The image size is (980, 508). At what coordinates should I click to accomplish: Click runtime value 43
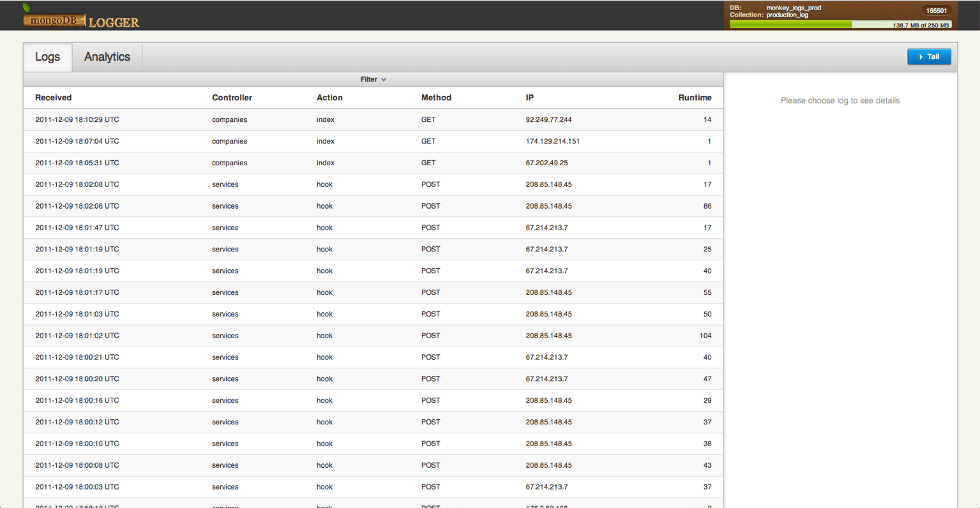pos(707,465)
